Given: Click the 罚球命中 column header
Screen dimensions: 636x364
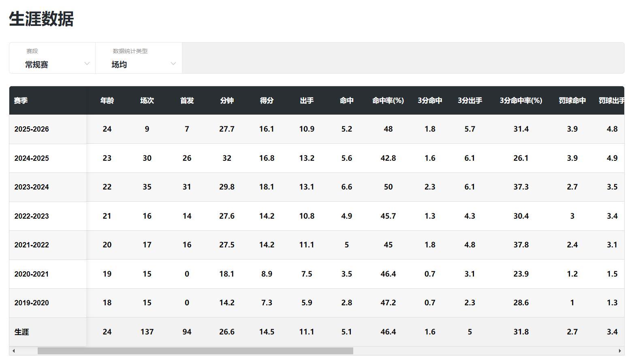Looking at the screenshot, I should (x=572, y=101).
